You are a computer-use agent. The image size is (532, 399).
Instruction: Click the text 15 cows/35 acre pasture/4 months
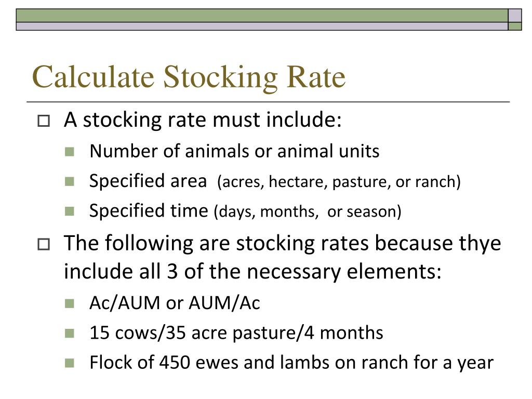click(236, 333)
